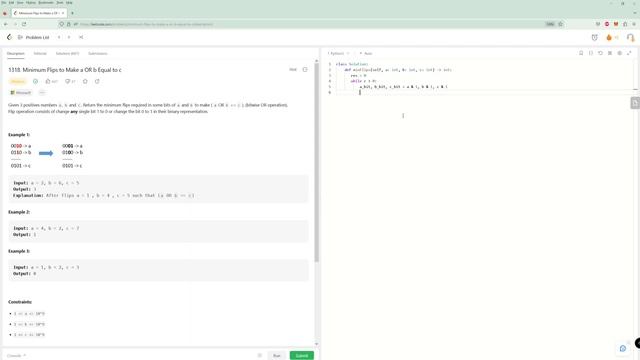Viewport: 640px width, 360px height.
Task: Click the Medium difficulty badge
Action: pyautogui.click(x=18, y=81)
